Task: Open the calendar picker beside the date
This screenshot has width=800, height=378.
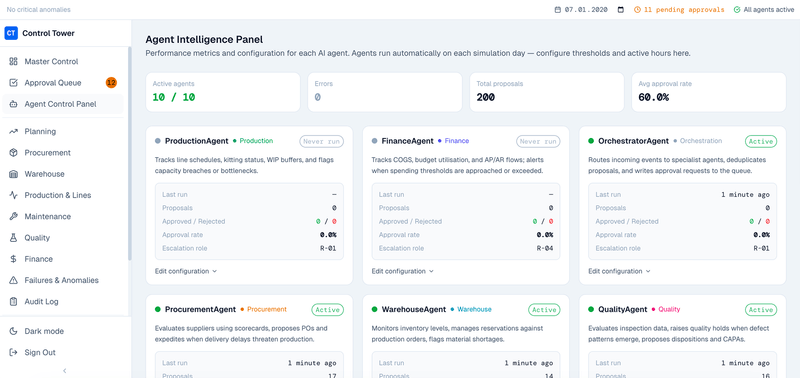Action: tap(620, 10)
